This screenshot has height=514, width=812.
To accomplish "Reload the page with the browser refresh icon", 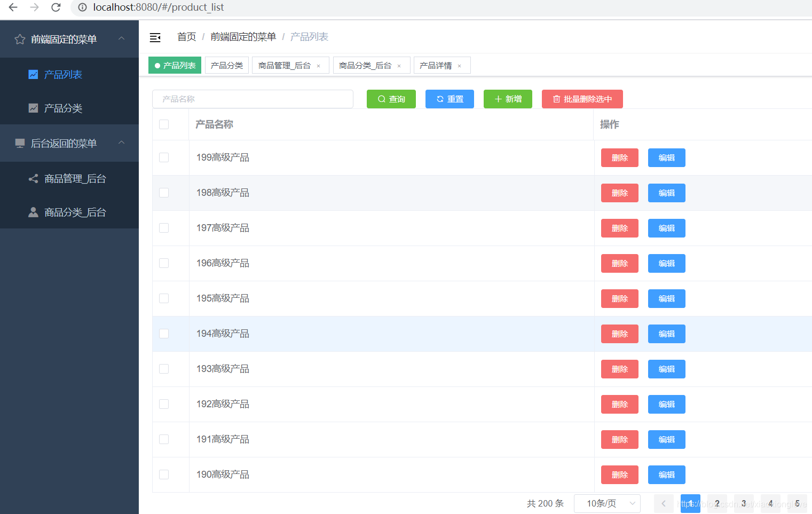I will [x=56, y=7].
